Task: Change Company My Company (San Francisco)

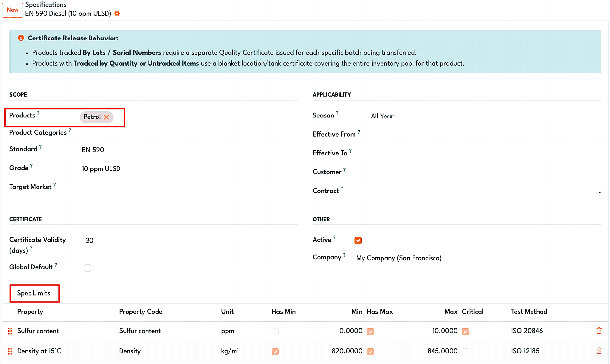Action: pyautogui.click(x=399, y=258)
